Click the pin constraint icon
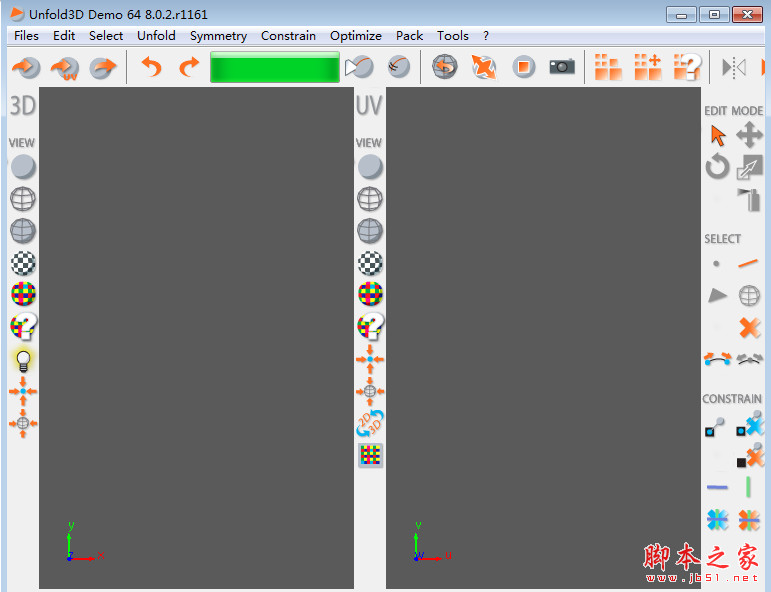The image size is (771, 592). [715, 426]
